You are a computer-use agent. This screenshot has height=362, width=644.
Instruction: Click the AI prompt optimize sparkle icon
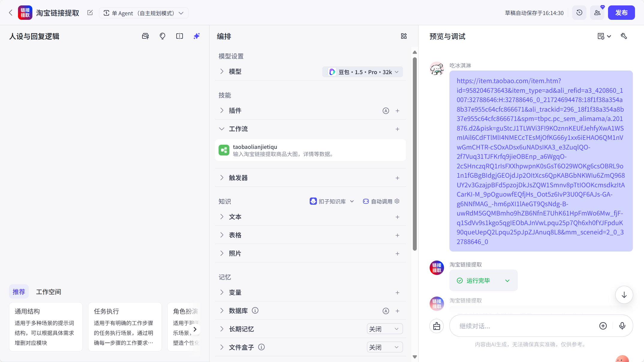click(196, 36)
